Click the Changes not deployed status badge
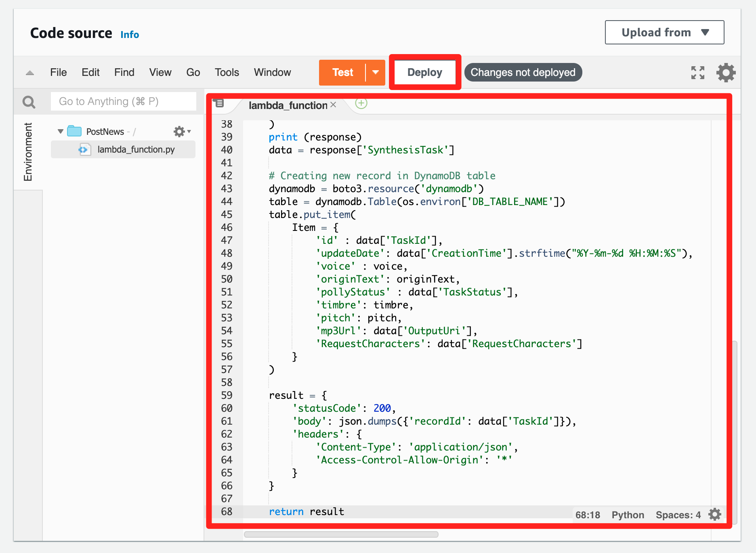This screenshot has width=756, height=553. (x=523, y=72)
